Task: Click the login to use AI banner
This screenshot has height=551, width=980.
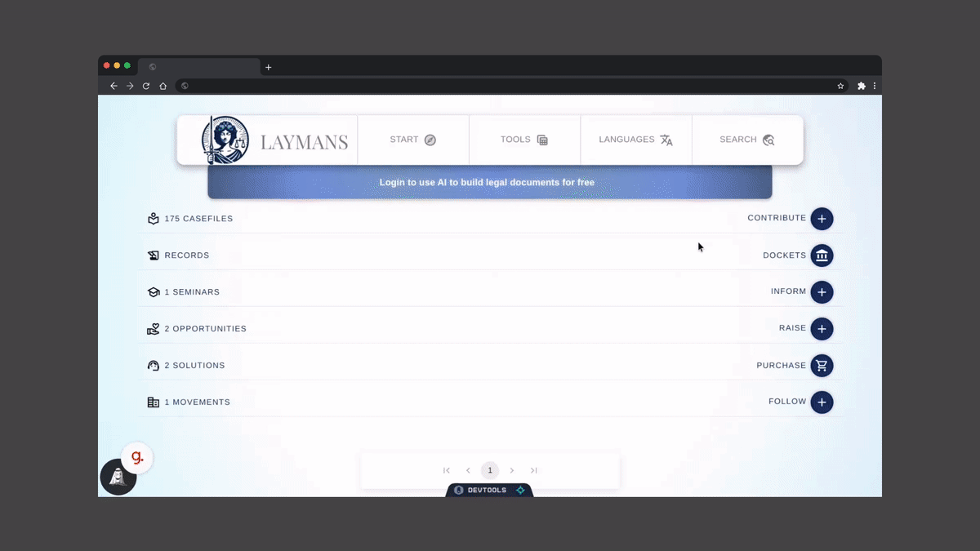Action: point(488,182)
